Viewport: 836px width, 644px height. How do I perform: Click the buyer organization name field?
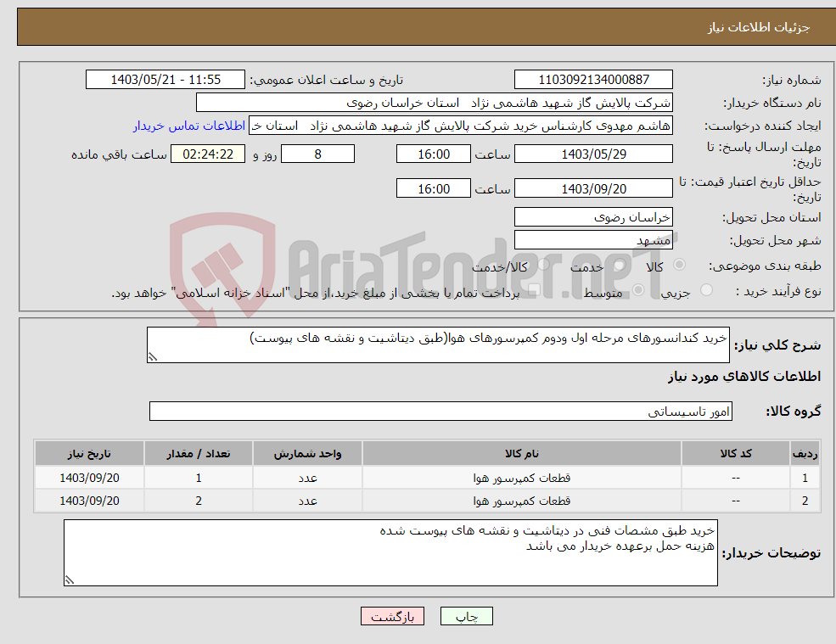pyautogui.click(x=435, y=103)
